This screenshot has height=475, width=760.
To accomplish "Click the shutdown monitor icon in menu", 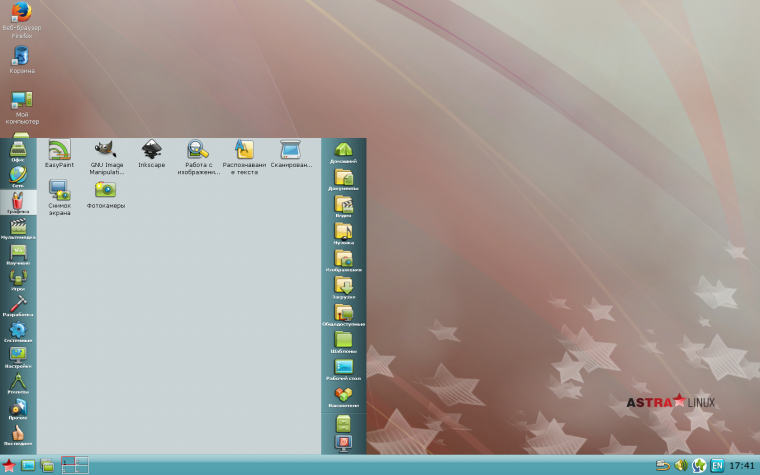I will [343, 443].
